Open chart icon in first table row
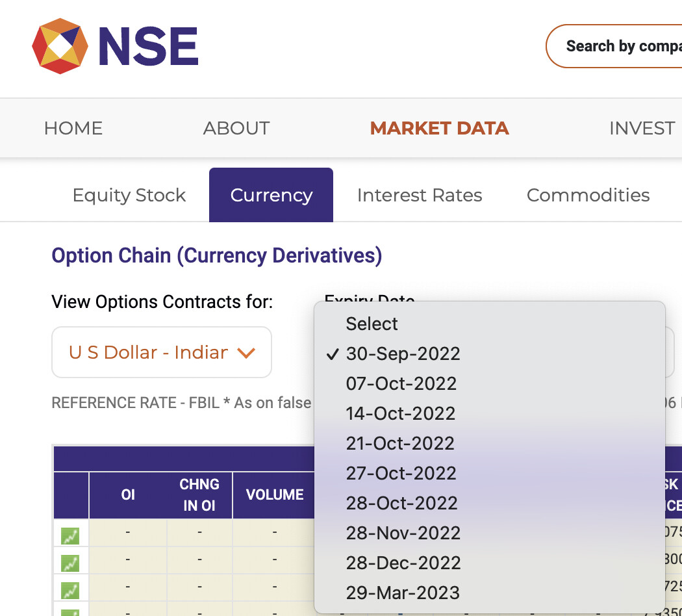Viewport: 682px width, 616px height. click(70, 536)
